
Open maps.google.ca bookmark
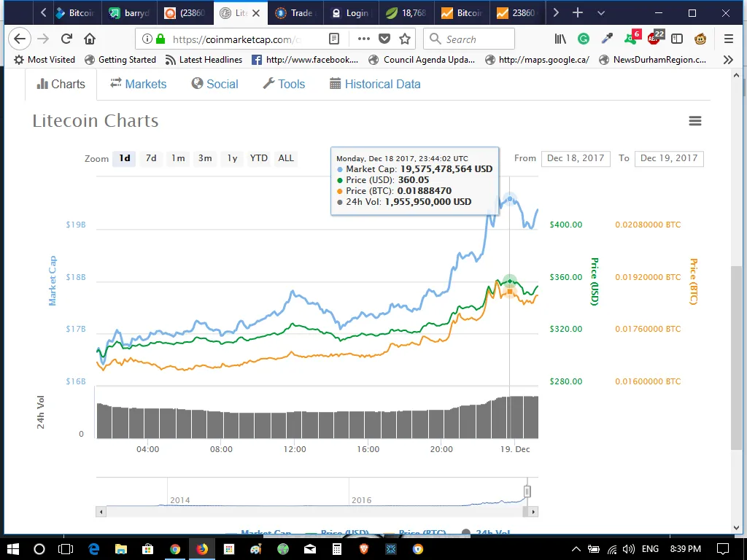pos(537,60)
